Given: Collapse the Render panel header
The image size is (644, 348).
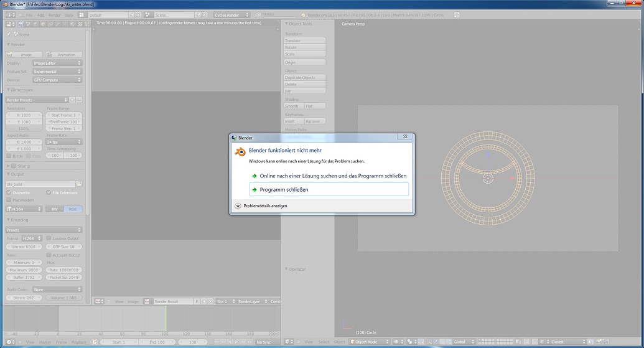Looking at the screenshot, I should [16, 44].
